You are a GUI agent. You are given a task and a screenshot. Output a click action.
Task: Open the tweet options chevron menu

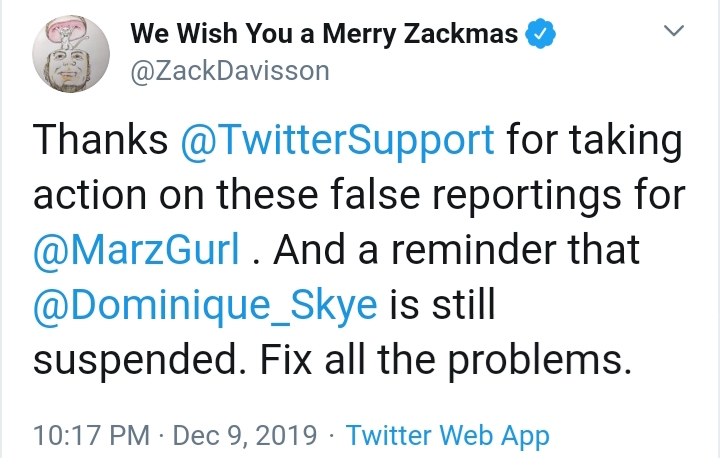[674, 30]
